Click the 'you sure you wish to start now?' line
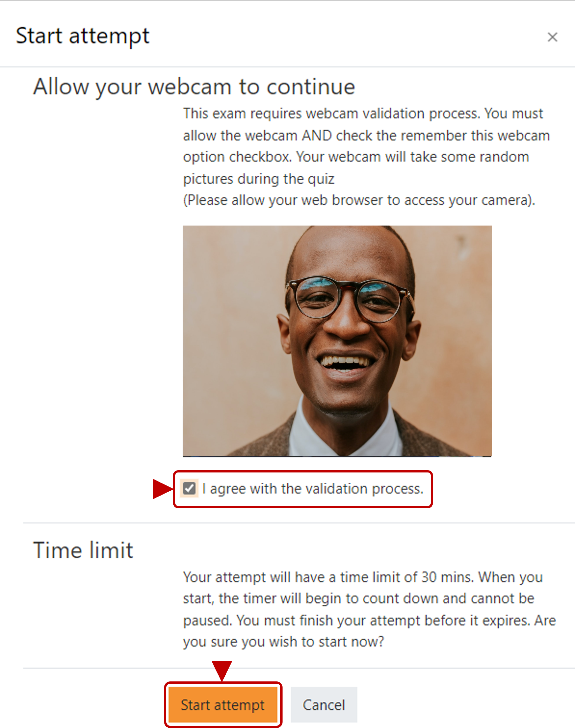575x728 pixels. [284, 642]
